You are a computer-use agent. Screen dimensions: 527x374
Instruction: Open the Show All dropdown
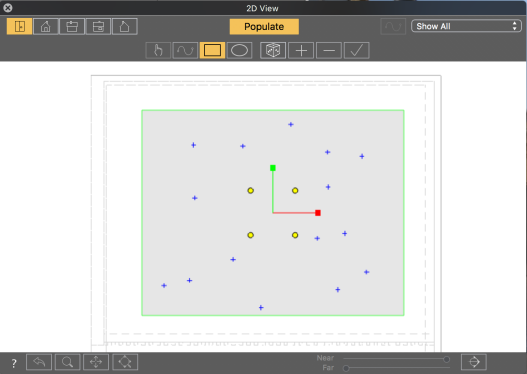[466, 26]
